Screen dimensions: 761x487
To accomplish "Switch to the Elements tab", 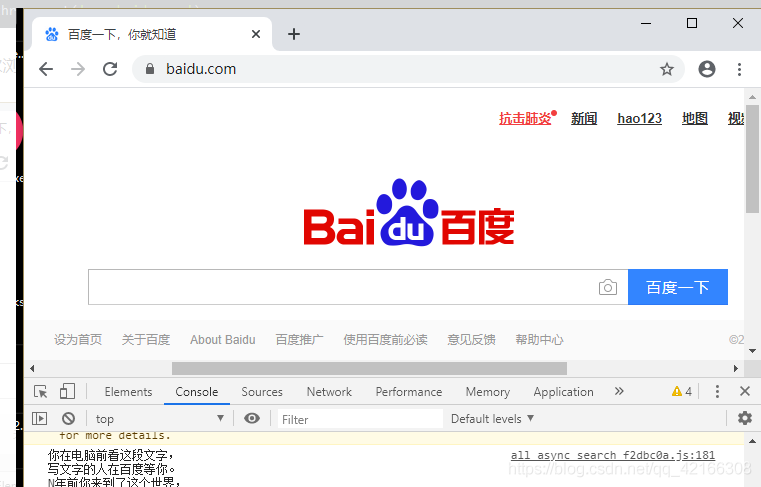I will (x=128, y=392).
